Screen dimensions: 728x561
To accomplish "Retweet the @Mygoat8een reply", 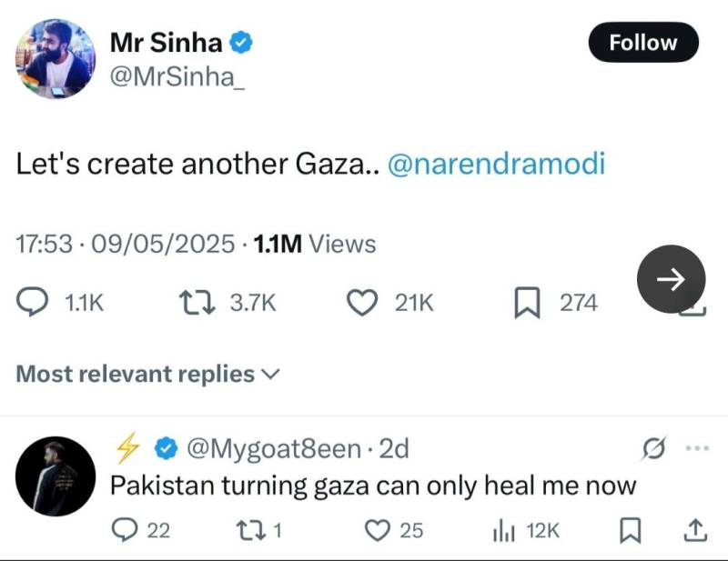I will pos(251,530).
